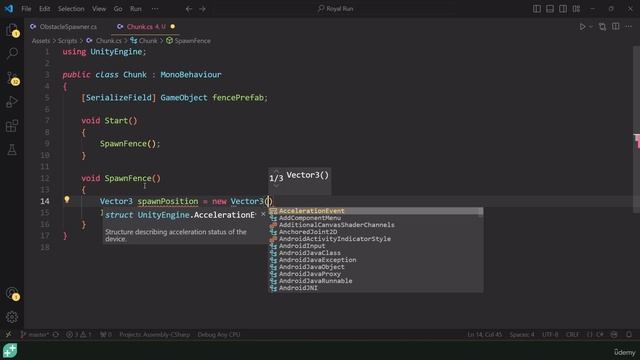Image resolution: width=640 pixels, height=360 pixels.
Task: Select AccelerationEvent suggestion
Action: 376,211
